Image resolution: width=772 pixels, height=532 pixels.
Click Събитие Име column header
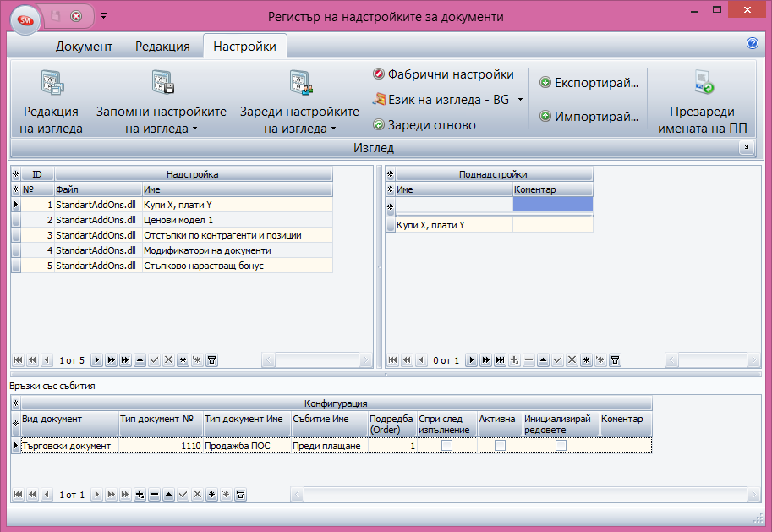click(x=330, y=424)
